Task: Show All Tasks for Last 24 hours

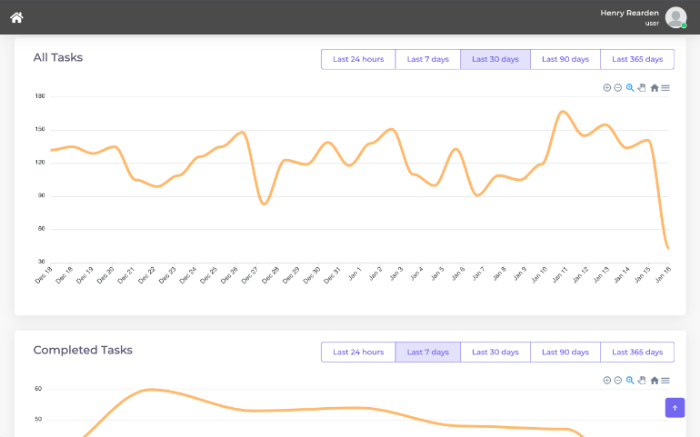Action: click(x=358, y=59)
